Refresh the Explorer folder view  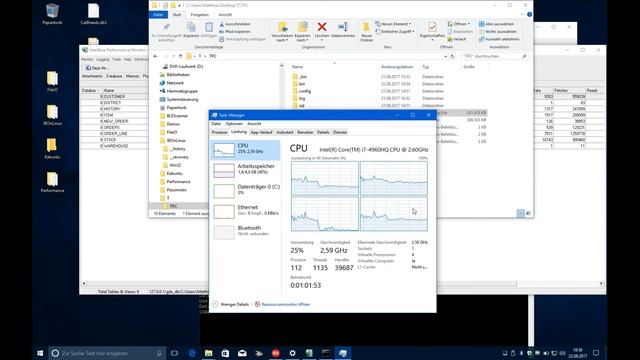(452, 56)
